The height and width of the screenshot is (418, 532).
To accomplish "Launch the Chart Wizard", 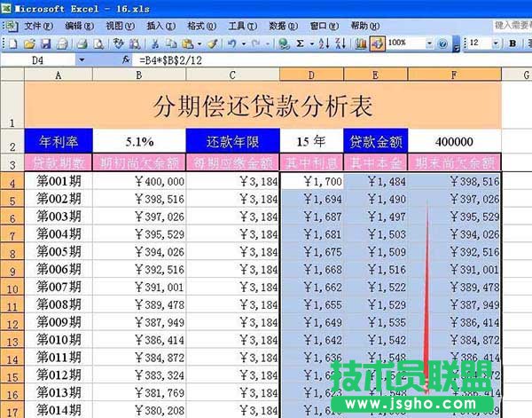I will 360,43.
